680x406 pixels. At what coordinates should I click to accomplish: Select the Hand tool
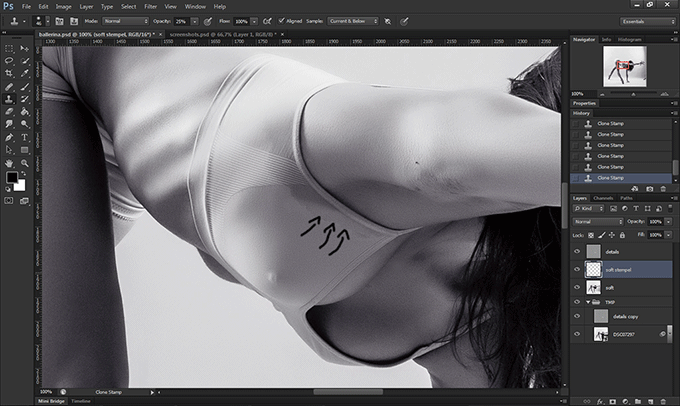9,163
